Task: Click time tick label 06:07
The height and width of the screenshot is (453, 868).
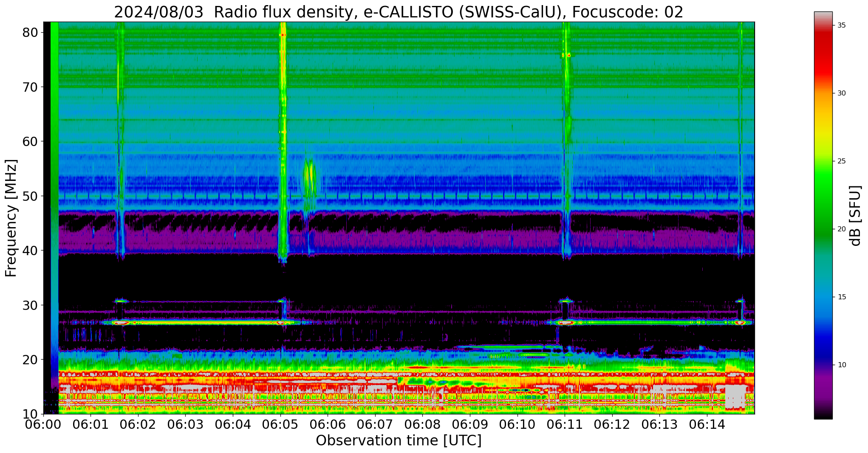Action: coord(375,425)
